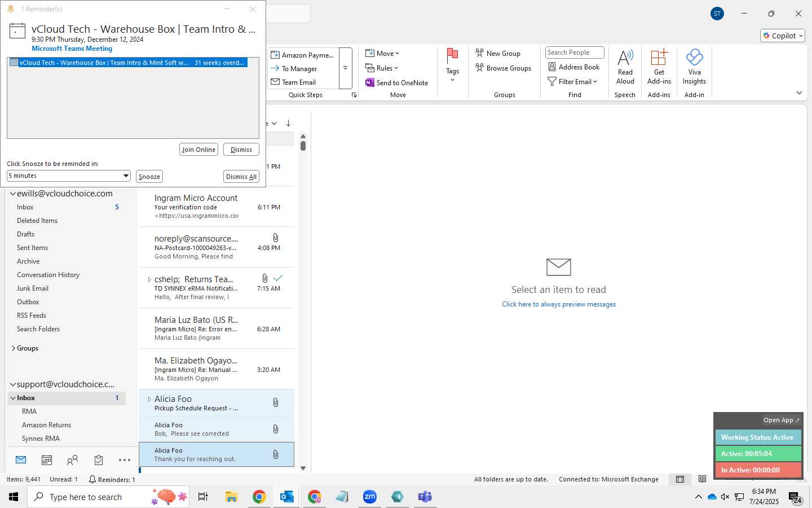812x508 pixels.
Task: Expand the Groups folder
Action: [13, 348]
